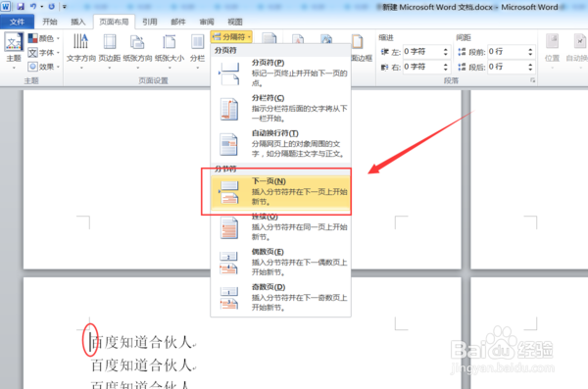Open Paragraph dialog launcher in 段落 group
The width and height of the screenshot is (588, 389).
tap(532, 80)
